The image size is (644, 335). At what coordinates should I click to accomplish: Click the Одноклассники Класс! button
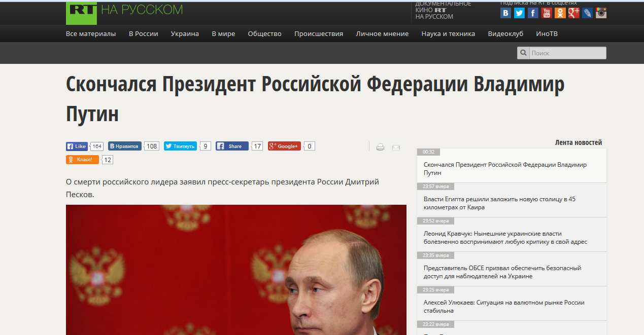click(x=82, y=160)
